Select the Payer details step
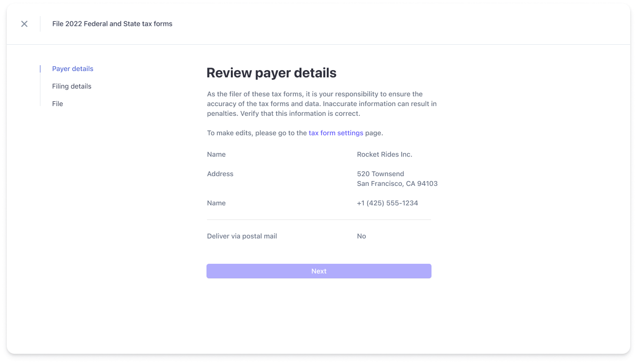Viewport: 637px width, 364px height. coord(73,69)
